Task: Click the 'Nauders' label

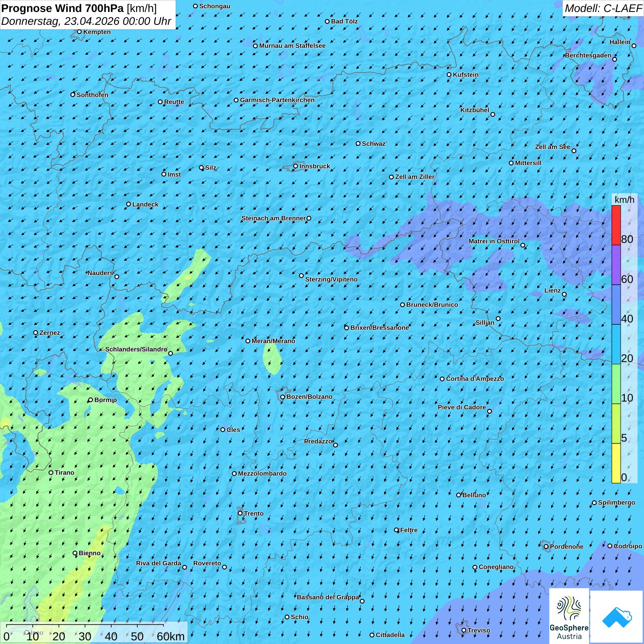Action: (x=100, y=273)
